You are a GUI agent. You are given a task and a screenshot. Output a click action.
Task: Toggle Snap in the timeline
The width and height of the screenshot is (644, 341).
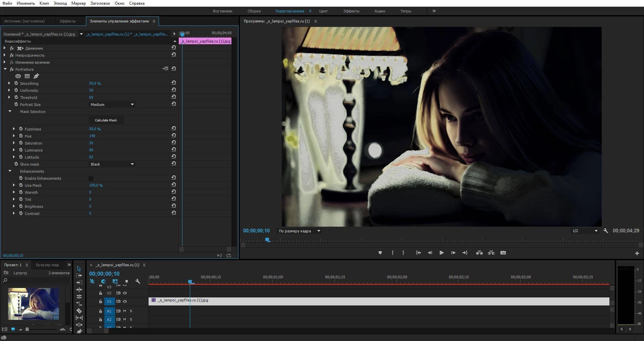(x=103, y=281)
